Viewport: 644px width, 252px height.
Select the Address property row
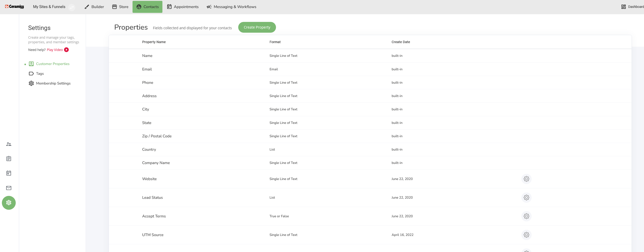(x=370, y=96)
